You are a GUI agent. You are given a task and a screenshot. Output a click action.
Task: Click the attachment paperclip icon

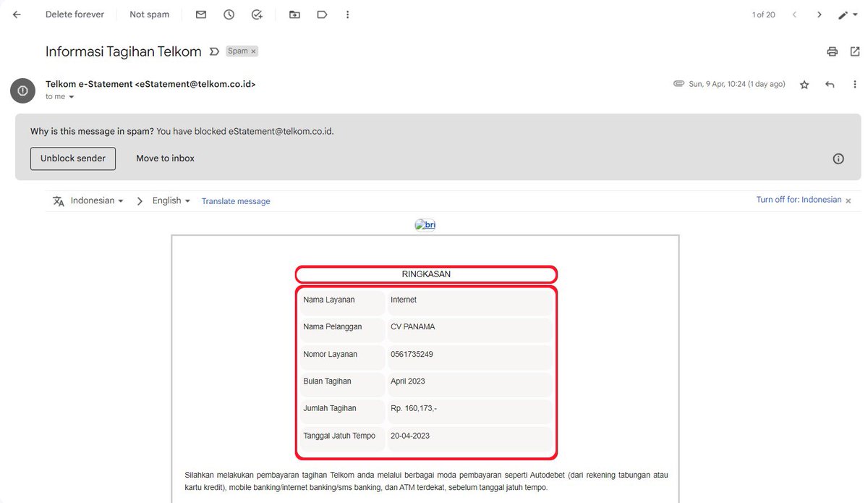tap(678, 84)
